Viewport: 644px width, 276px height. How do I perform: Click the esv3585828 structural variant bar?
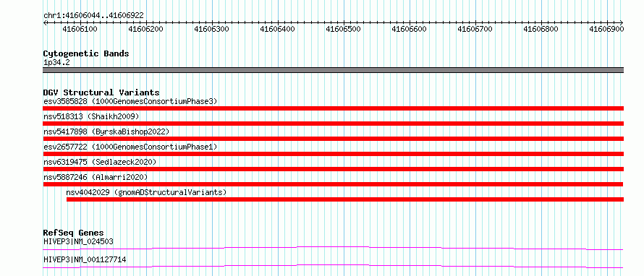click(333, 108)
